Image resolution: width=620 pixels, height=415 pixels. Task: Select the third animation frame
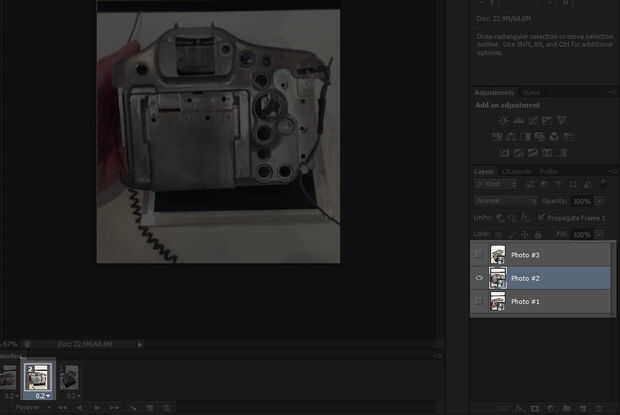pyautogui.click(x=70, y=377)
